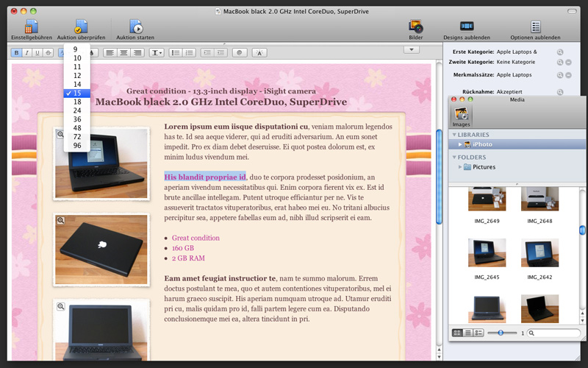Hide options via Optionen ausblenden

(535, 29)
